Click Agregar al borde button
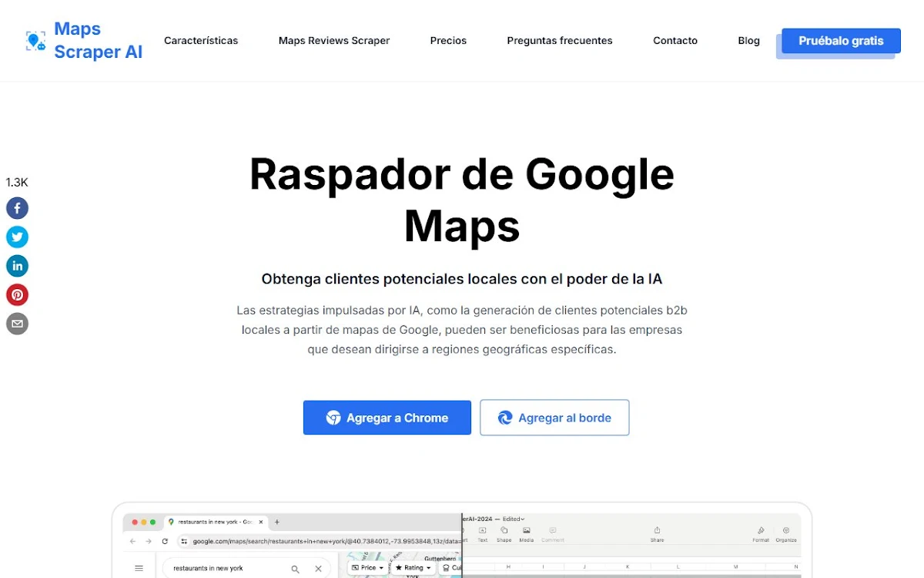The height and width of the screenshot is (578, 924). [554, 418]
